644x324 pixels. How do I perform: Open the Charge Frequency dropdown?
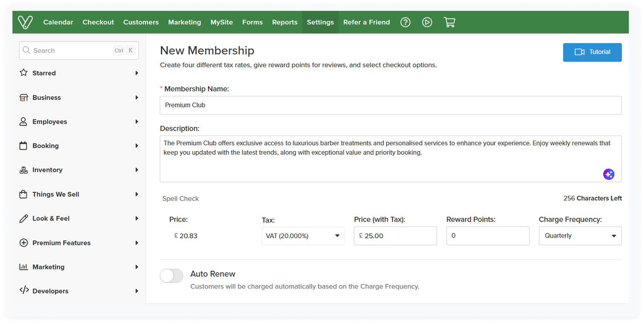580,235
